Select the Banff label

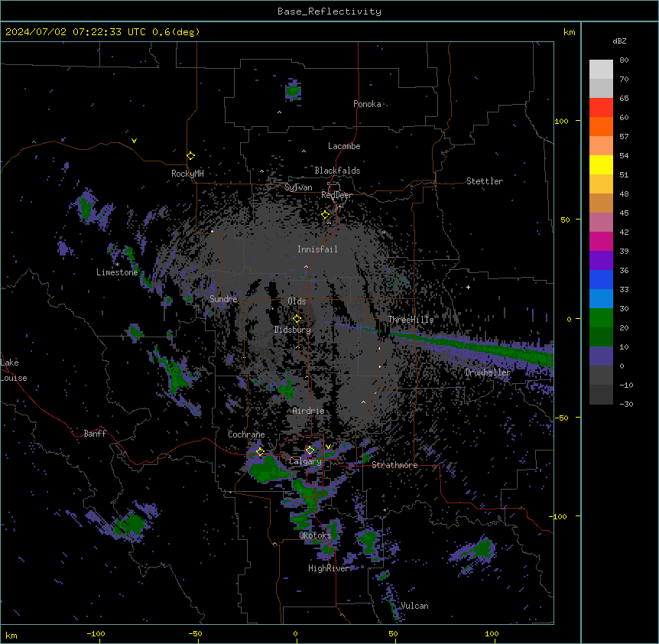(95, 434)
